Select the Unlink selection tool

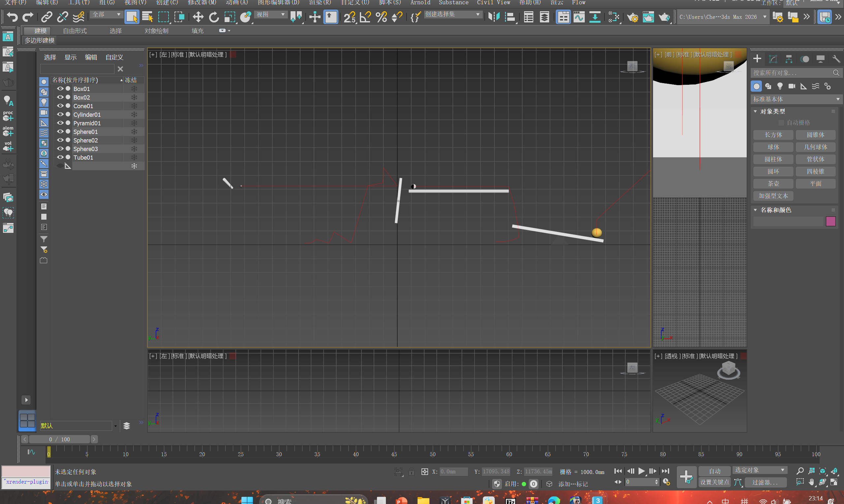pos(62,16)
